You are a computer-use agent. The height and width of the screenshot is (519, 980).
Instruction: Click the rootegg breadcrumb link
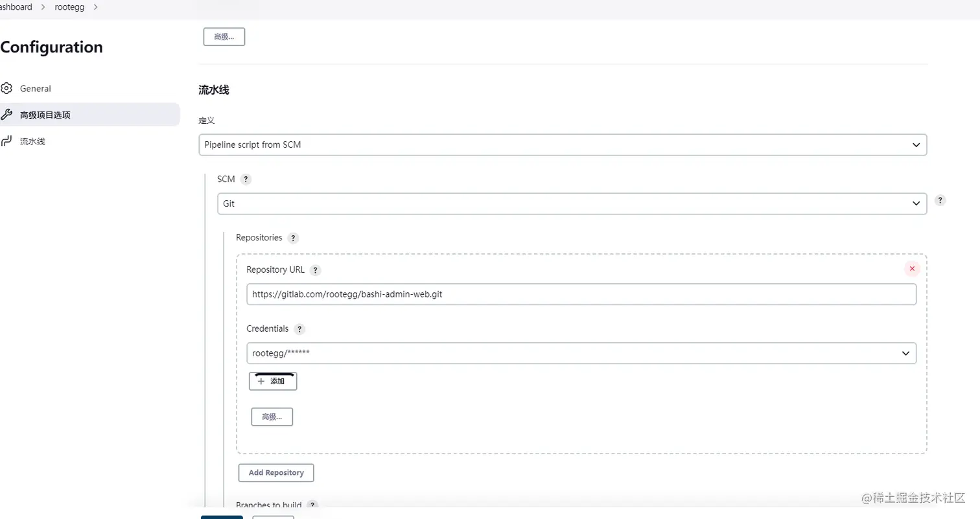coord(69,7)
